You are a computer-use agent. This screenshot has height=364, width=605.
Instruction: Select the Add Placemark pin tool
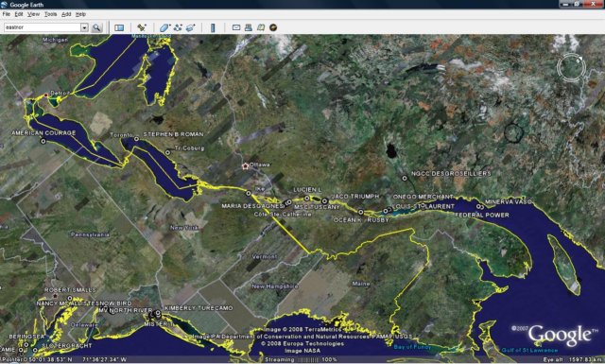[x=142, y=27]
